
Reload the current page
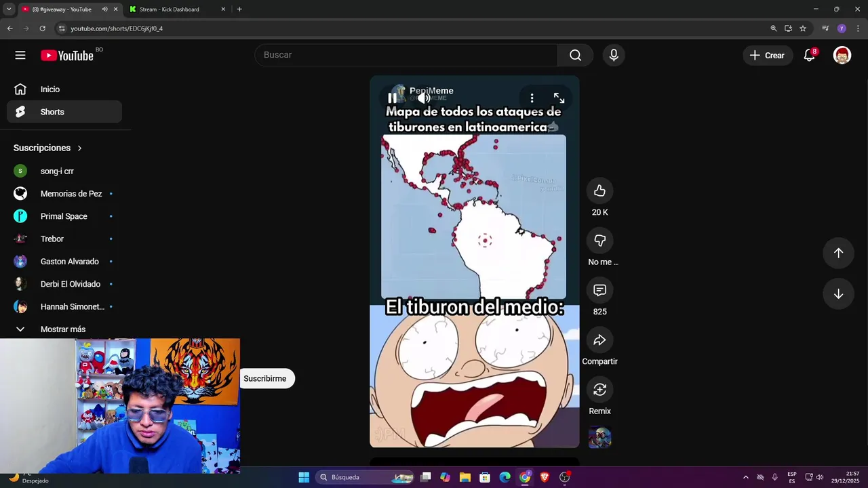pyautogui.click(x=42, y=28)
